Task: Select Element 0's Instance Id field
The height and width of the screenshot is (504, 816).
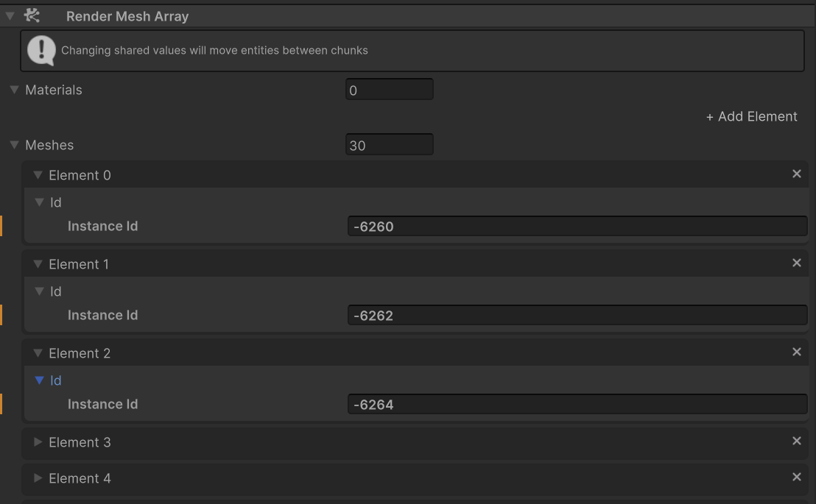Action: pyautogui.click(x=577, y=226)
